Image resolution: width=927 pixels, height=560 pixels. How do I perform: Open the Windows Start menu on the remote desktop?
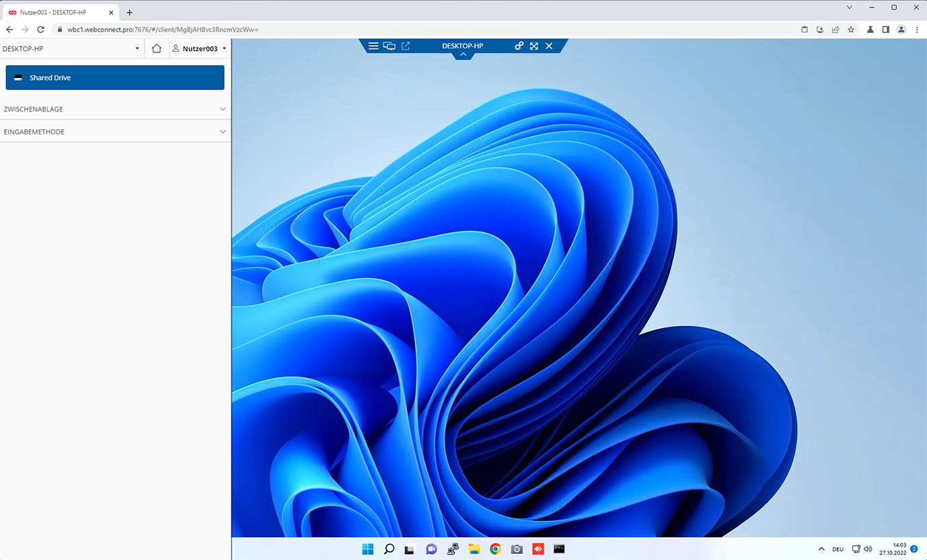367,549
